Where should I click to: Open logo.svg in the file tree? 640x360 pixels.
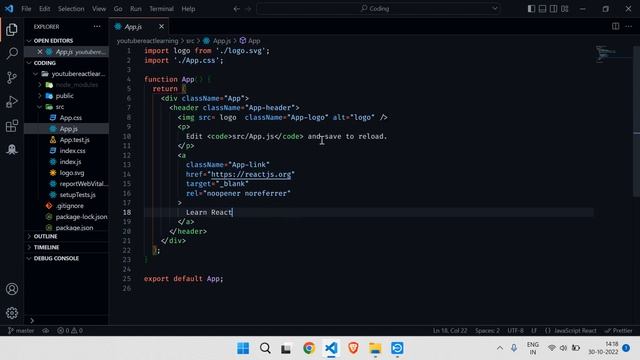[x=67, y=173]
